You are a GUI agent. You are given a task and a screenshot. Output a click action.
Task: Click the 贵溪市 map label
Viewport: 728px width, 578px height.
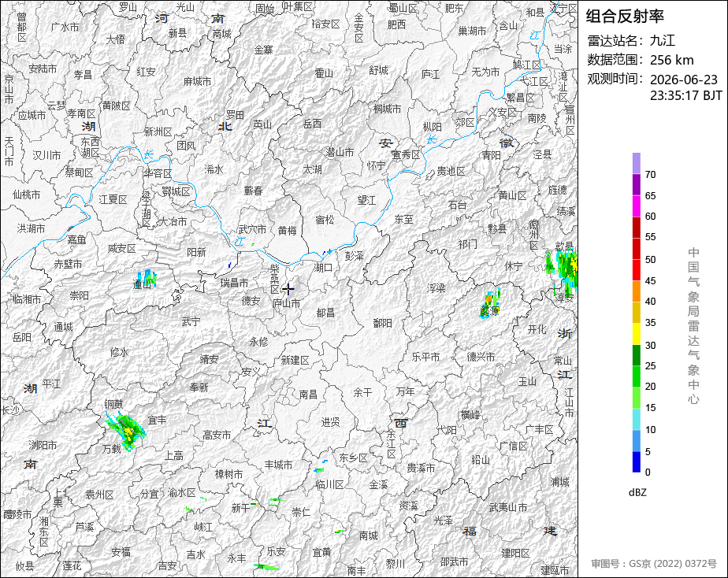pyautogui.click(x=421, y=468)
